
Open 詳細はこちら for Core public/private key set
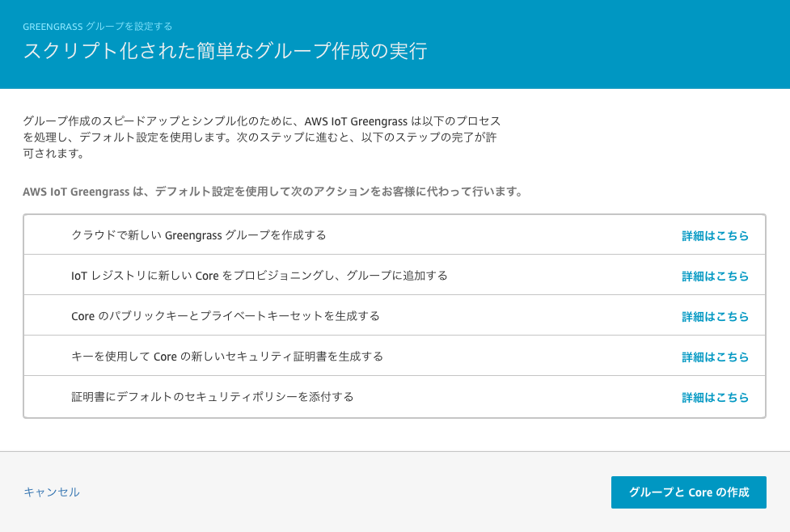(x=715, y=316)
